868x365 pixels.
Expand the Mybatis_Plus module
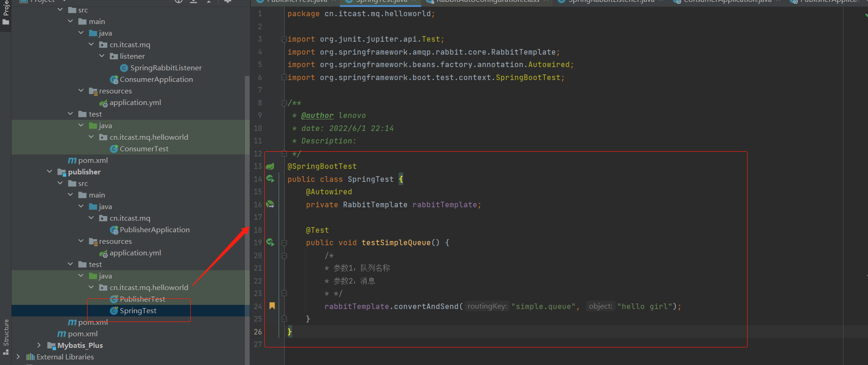pyautogui.click(x=39, y=345)
